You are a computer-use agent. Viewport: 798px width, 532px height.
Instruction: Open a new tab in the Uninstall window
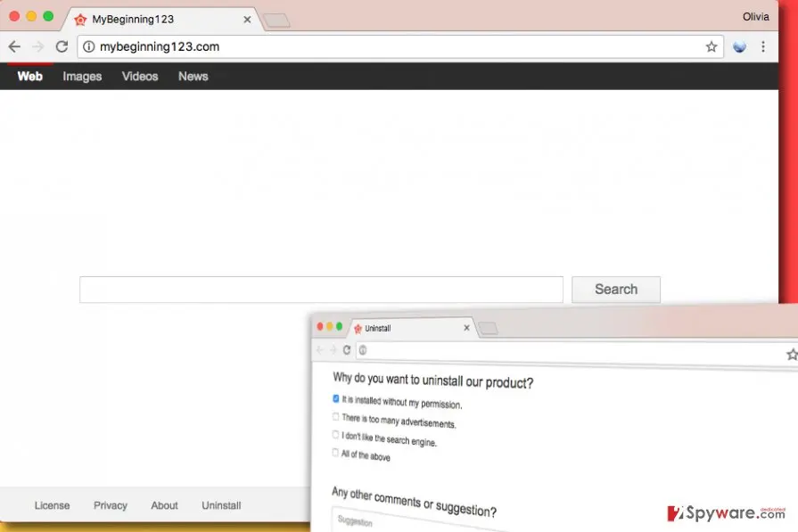click(x=489, y=329)
